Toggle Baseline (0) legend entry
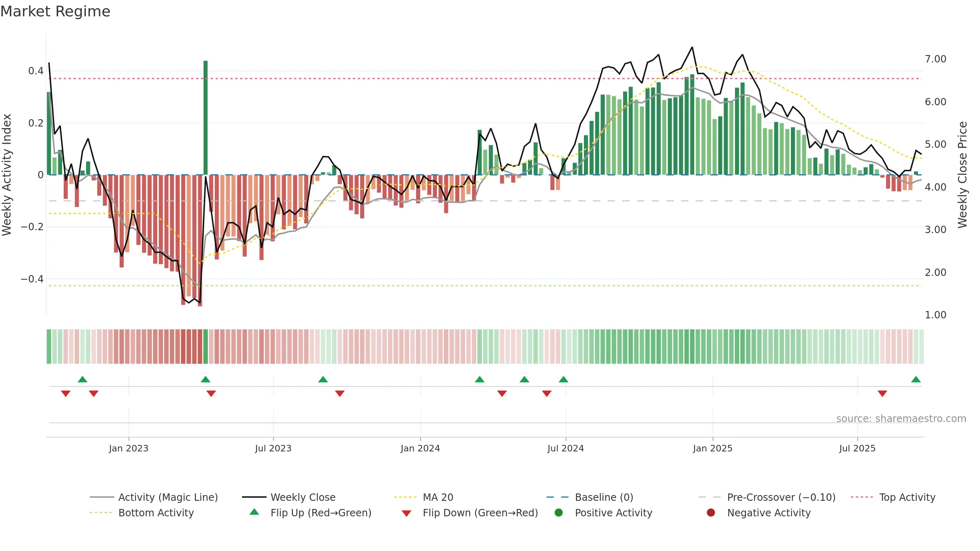980x551 pixels. [x=590, y=497]
